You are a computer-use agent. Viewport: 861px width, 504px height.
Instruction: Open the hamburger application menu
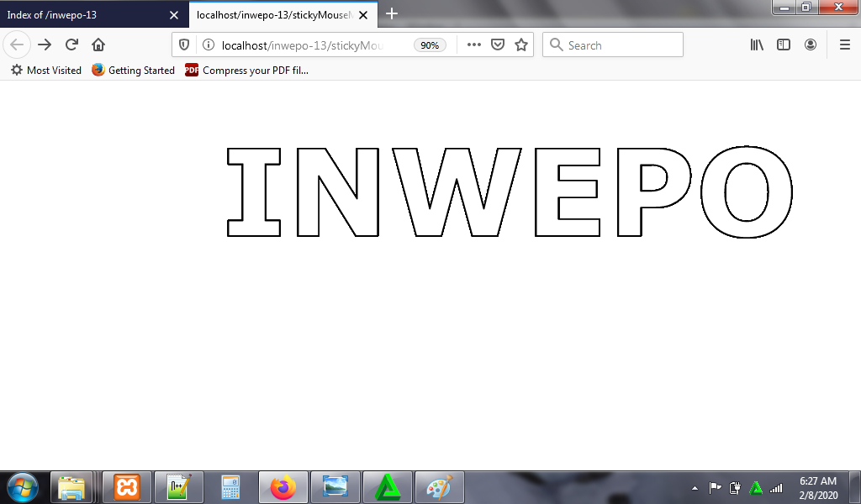[845, 45]
